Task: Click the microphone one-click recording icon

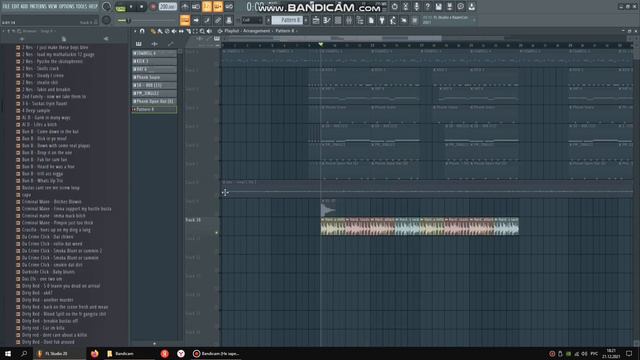Action: pyautogui.click(x=416, y=7)
